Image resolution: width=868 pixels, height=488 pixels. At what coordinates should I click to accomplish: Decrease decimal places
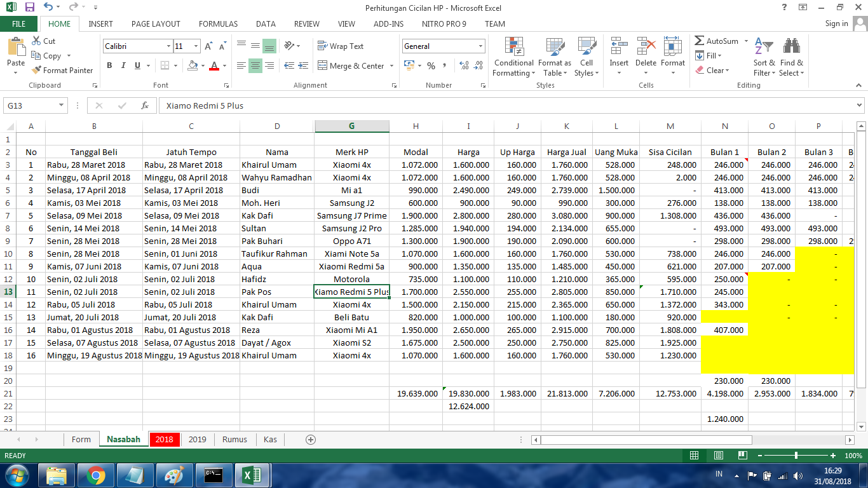coord(478,65)
